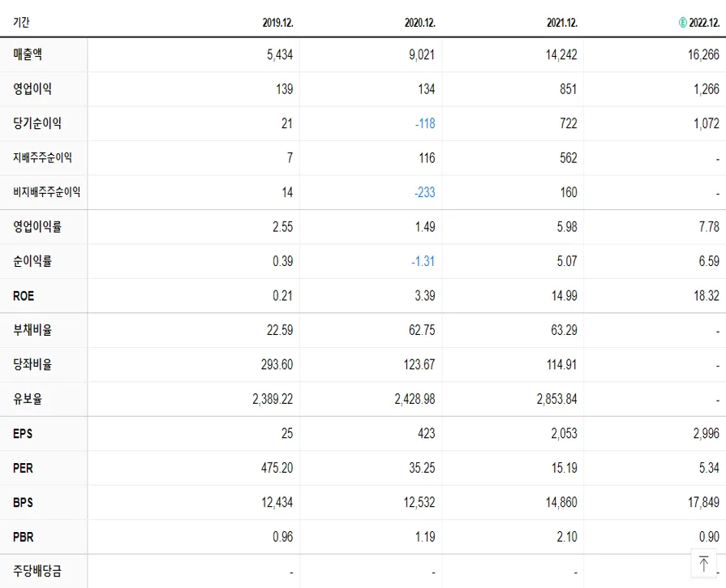Click the scroll-to-top arrow button
The height and width of the screenshot is (588, 726).
click(x=704, y=563)
